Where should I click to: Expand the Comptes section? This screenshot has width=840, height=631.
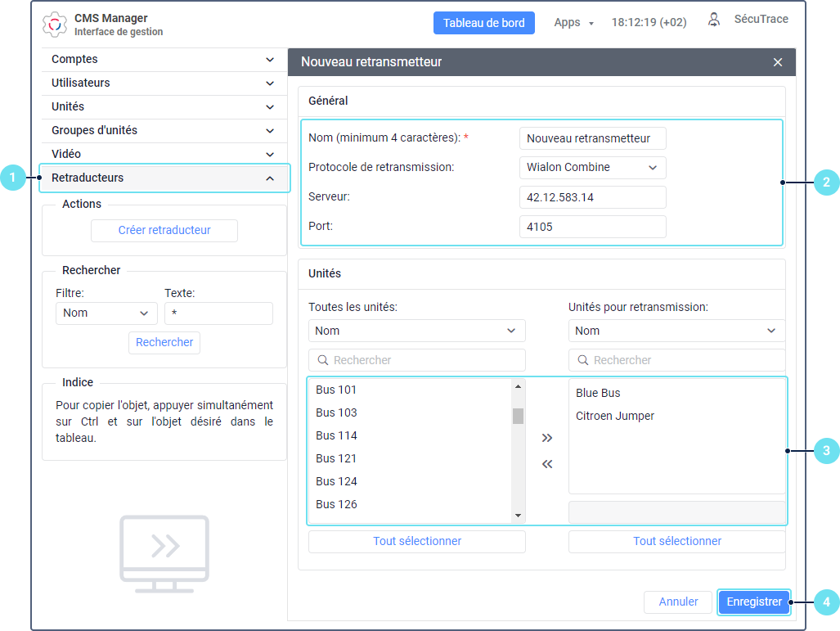(x=164, y=60)
